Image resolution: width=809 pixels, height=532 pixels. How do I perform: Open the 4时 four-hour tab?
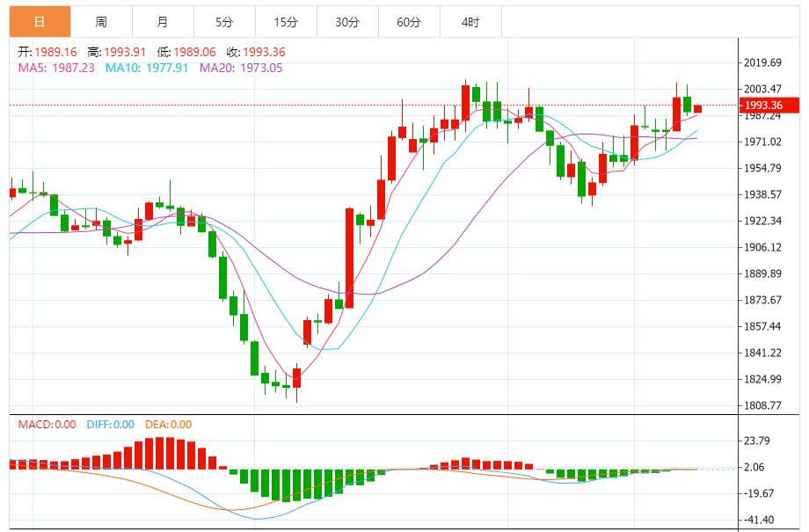470,22
